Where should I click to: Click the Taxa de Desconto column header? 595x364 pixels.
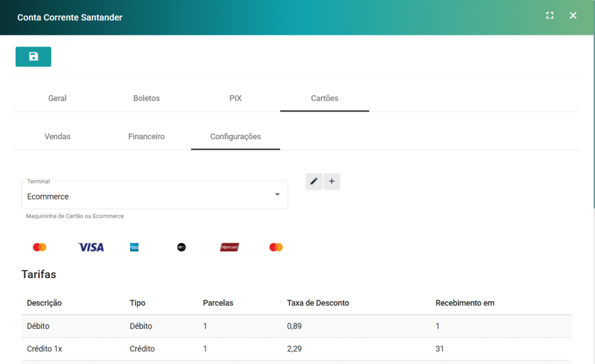point(318,303)
